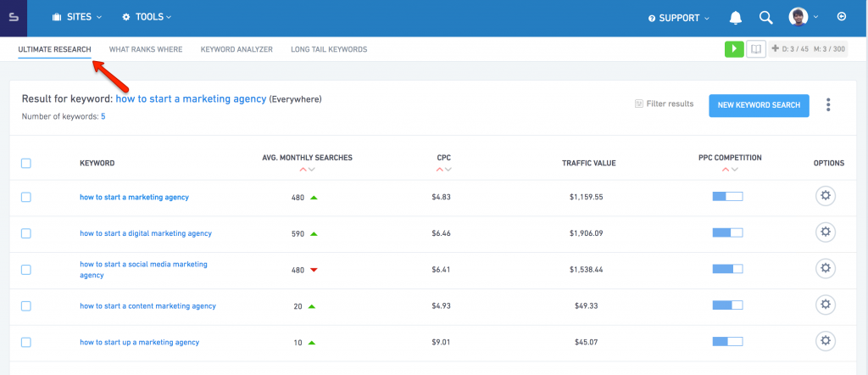Click the $1,906.09 traffic value cell
The image size is (868, 375).
[587, 234]
